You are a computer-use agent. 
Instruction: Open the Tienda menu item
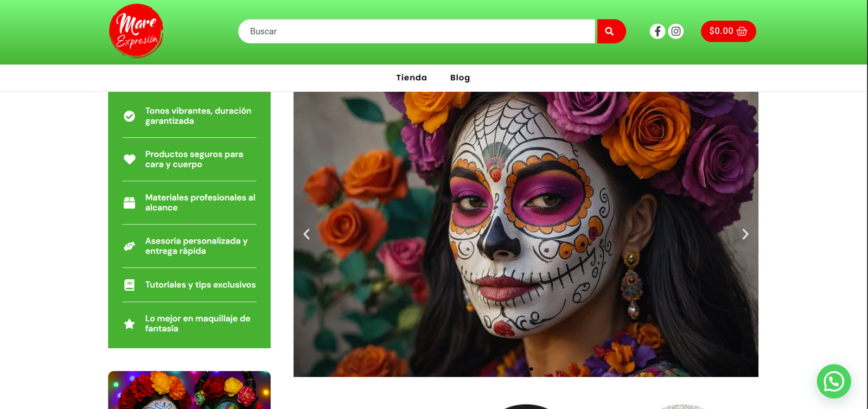pos(412,78)
